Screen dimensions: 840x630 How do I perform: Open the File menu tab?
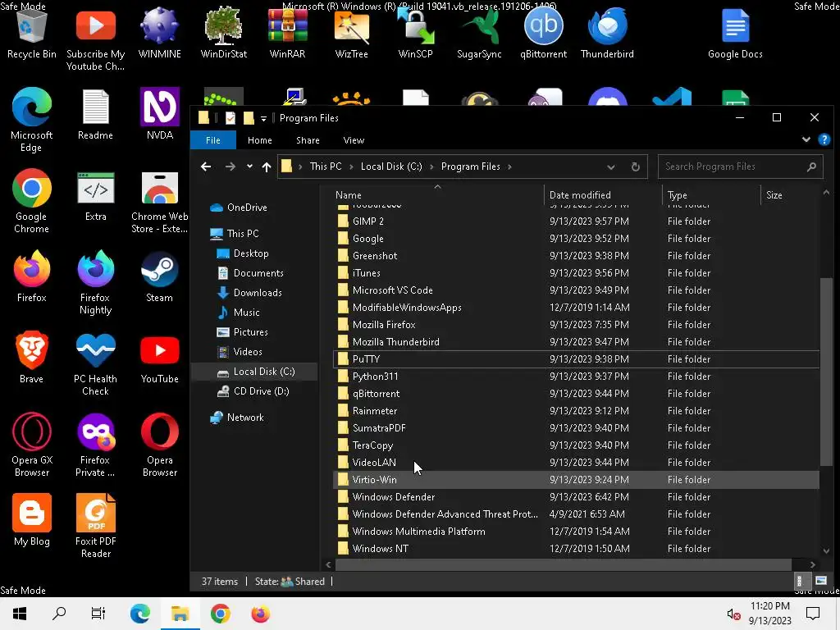point(212,140)
